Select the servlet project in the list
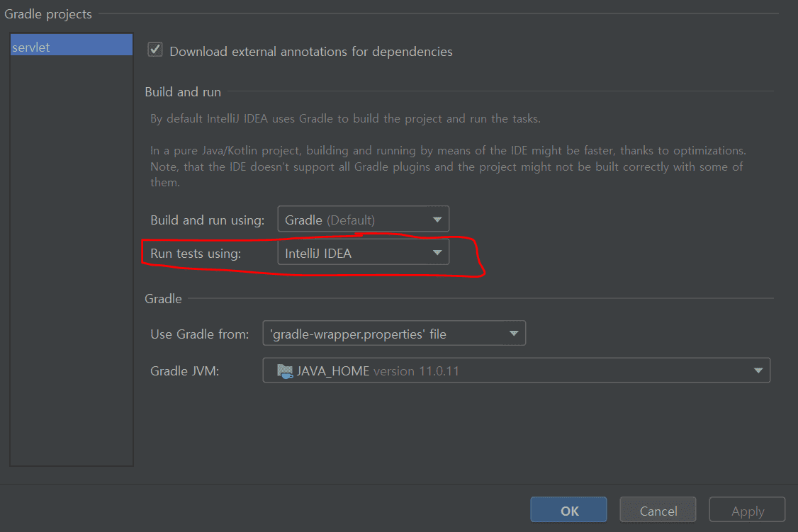This screenshot has width=798, height=532. 71,47
